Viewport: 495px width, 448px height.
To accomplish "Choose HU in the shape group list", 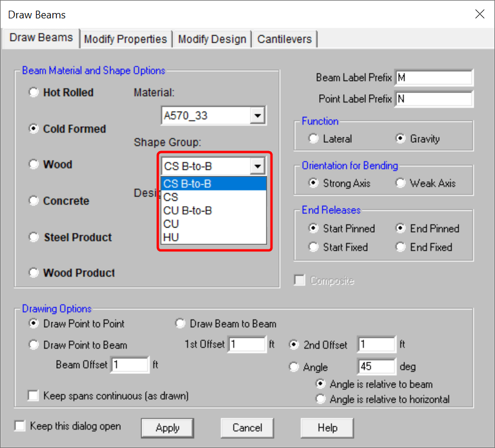I will click(x=171, y=237).
